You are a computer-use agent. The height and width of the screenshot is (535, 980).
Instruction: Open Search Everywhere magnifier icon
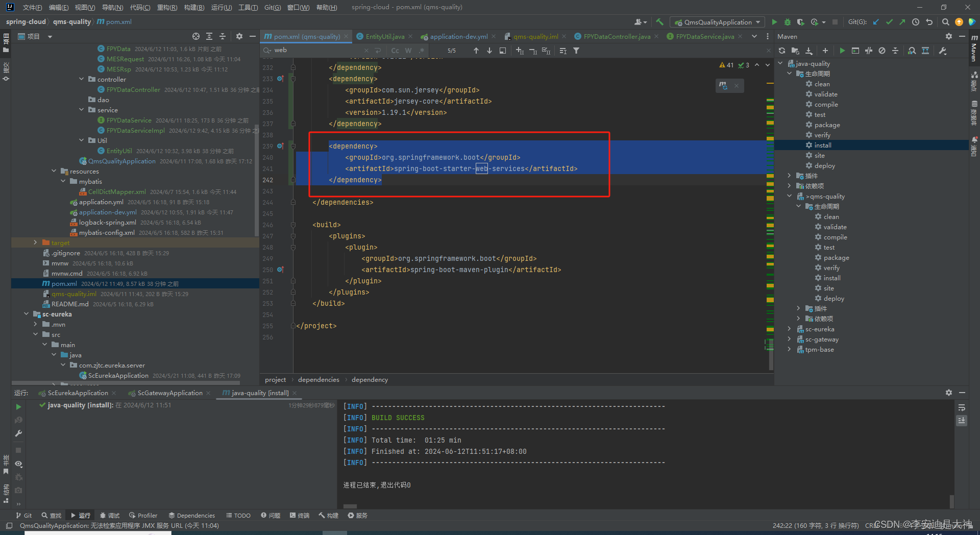(945, 22)
